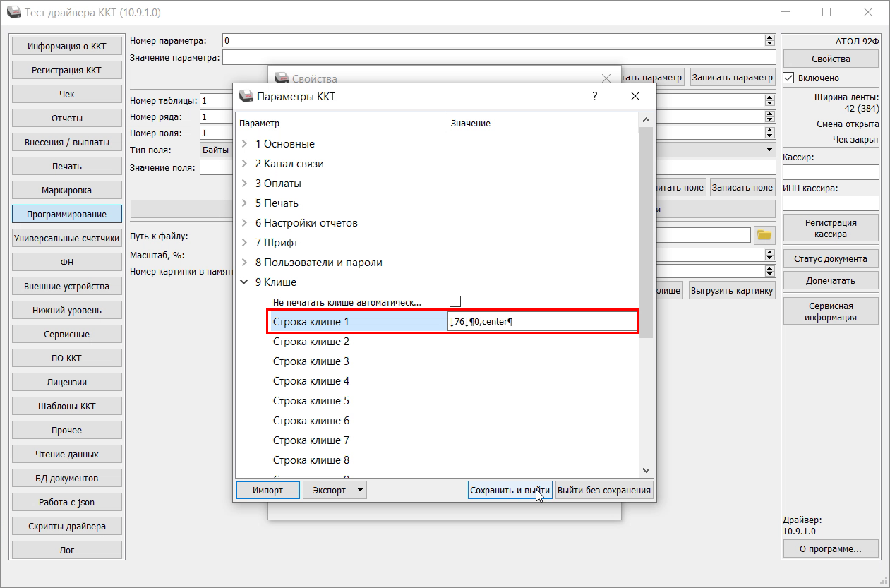Image resolution: width=890 pixels, height=588 pixels.
Task: Click the Импорт button
Action: (267, 490)
